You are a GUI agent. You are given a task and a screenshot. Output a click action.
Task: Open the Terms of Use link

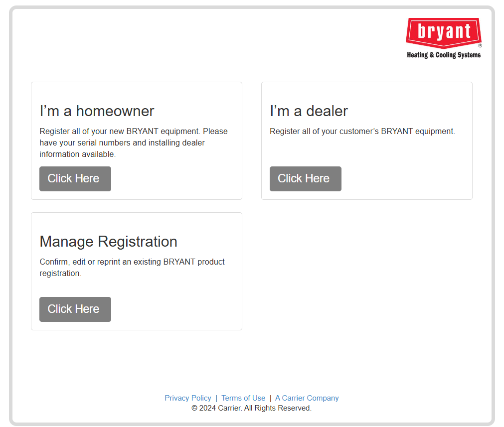243,398
